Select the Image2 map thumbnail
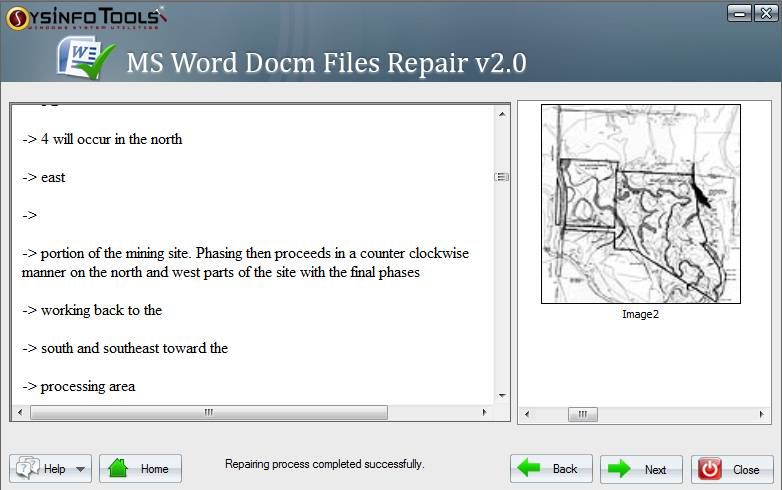 tap(641, 203)
